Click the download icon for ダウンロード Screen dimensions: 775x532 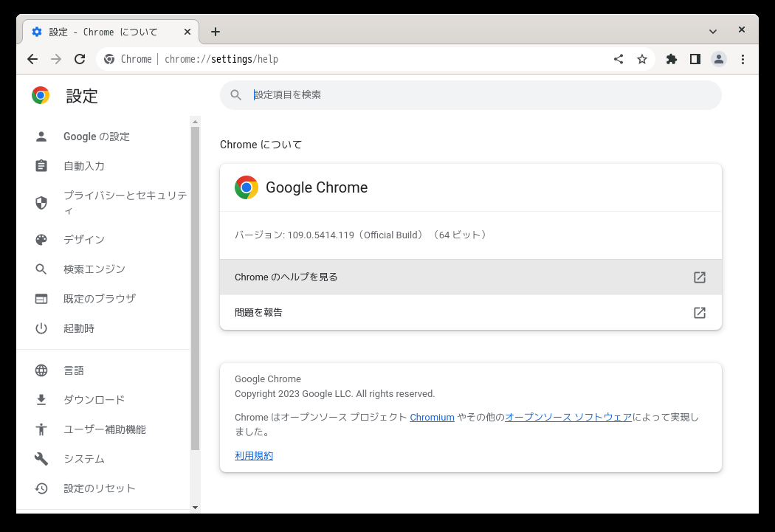tap(41, 400)
